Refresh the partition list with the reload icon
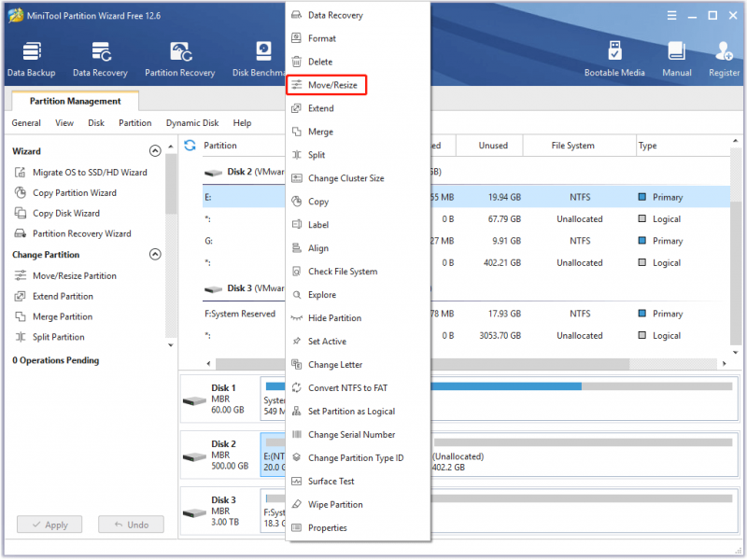Image resolution: width=747 pixels, height=560 pixels. pos(190,146)
